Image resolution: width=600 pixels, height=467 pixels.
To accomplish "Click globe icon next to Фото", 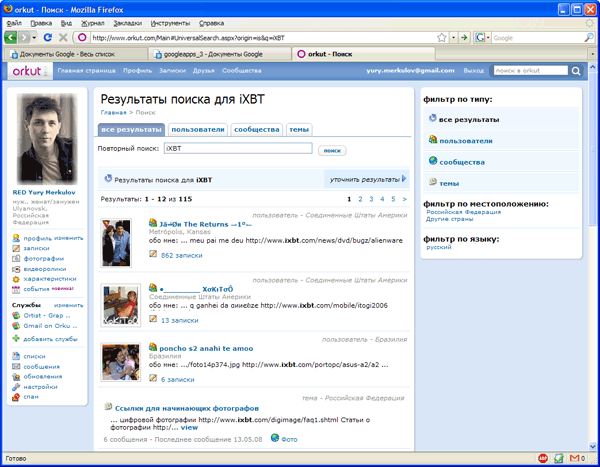I will 274,438.
